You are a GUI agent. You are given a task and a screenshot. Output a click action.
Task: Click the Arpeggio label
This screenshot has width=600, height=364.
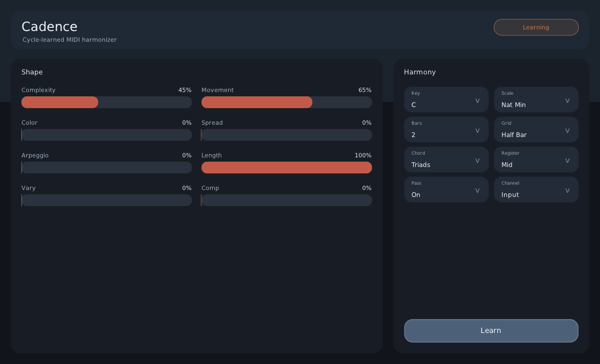(35, 156)
